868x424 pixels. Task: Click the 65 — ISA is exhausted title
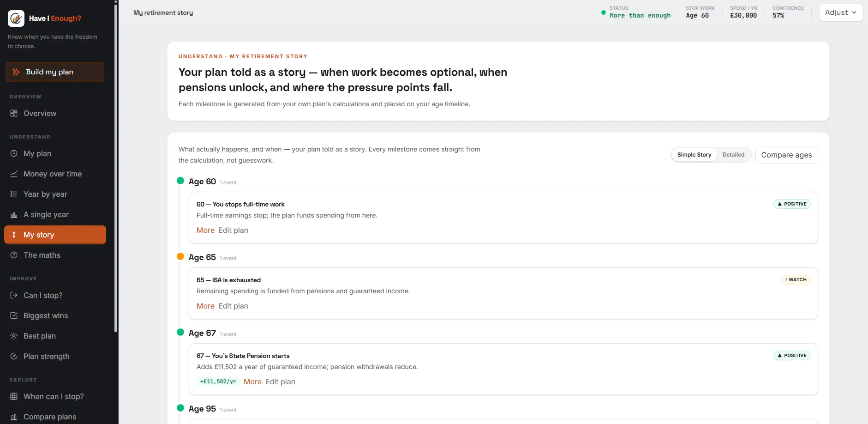[x=228, y=280]
